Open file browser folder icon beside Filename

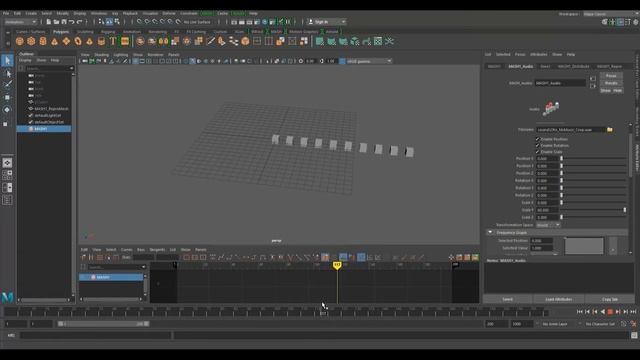click(610, 130)
